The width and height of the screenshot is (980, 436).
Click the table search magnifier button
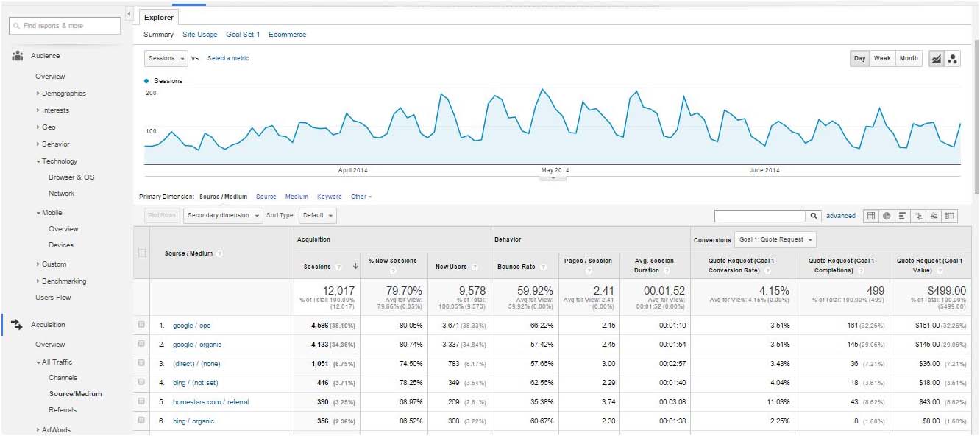[814, 216]
